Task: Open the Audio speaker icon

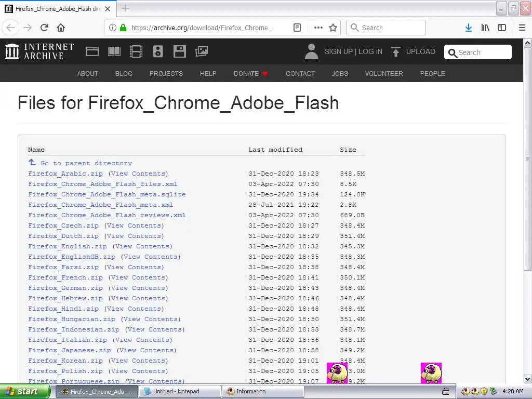Action: tap(158, 51)
